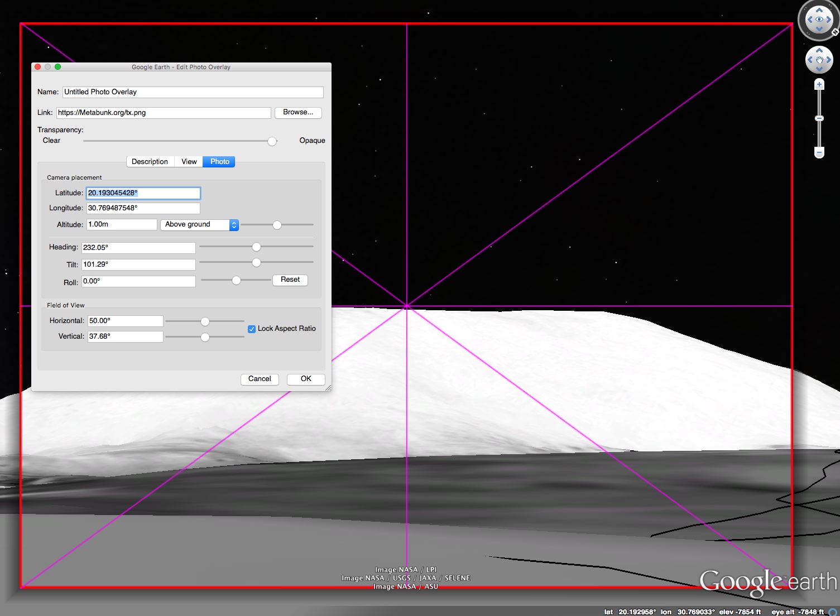Switch to the Description tab
Image resolution: width=840 pixels, height=616 pixels.
150,162
